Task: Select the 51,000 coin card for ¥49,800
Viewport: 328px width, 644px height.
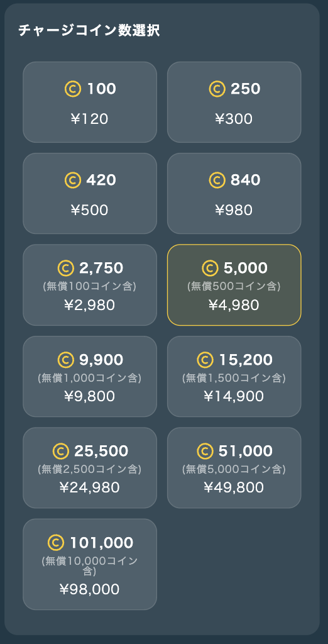Action: [x=234, y=468]
